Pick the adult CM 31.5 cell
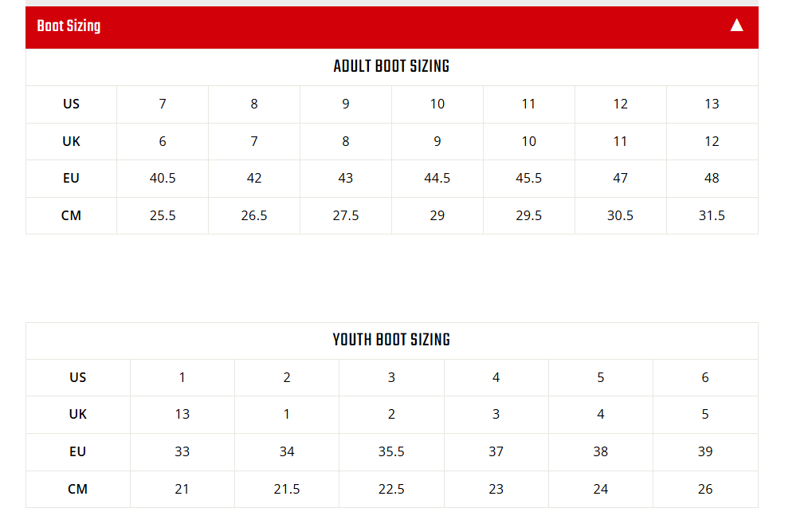Image resolution: width=812 pixels, height=516 pixels. (x=712, y=215)
